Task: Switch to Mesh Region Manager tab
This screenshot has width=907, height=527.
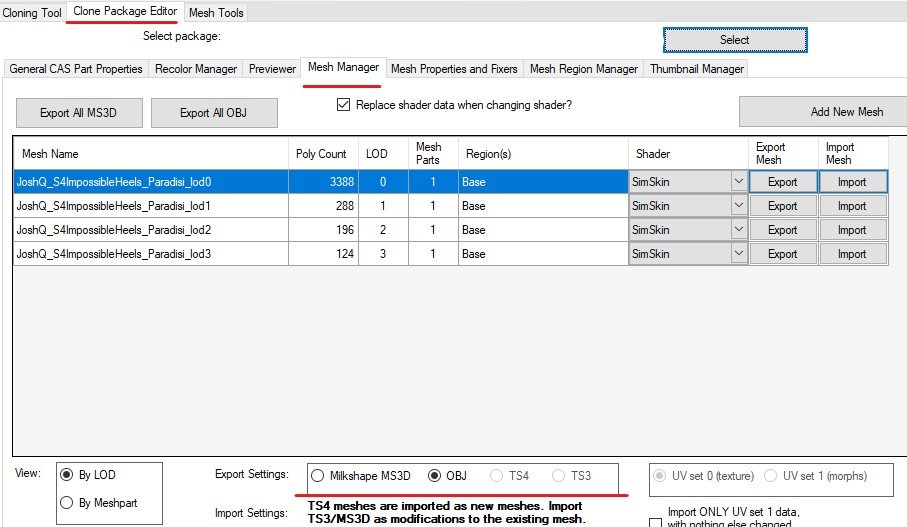Action: point(584,69)
